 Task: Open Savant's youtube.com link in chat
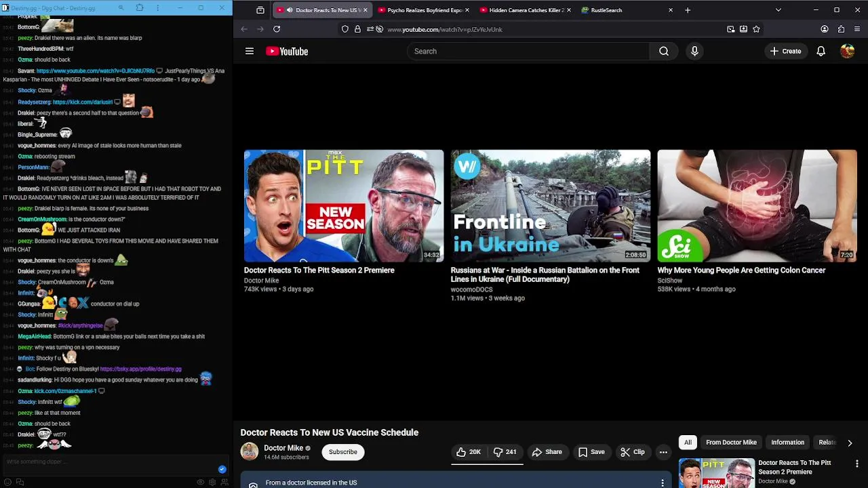(x=96, y=71)
